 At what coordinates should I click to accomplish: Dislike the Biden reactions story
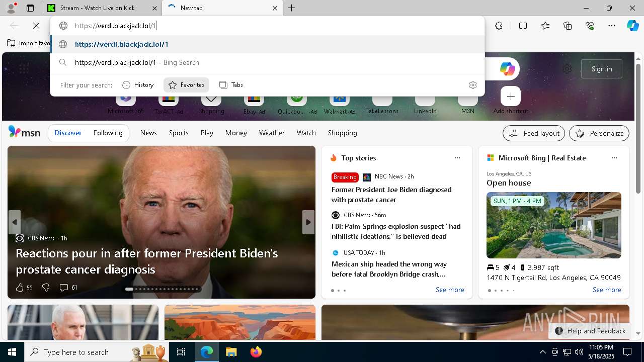pos(46,288)
